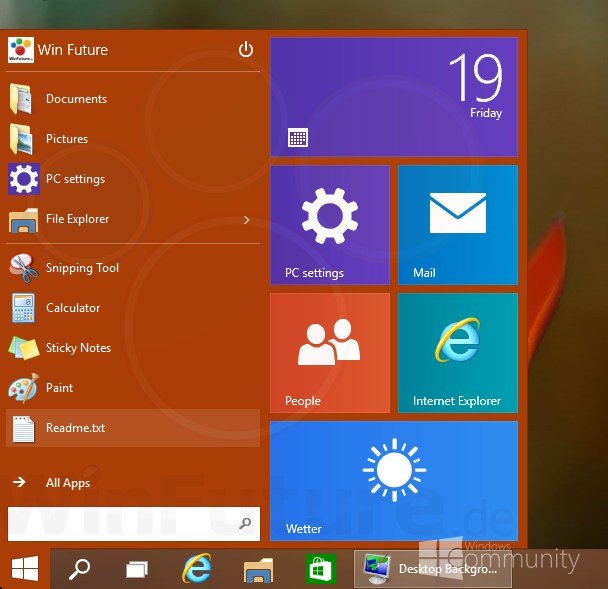The image size is (608, 589).
Task: Show All Apps arrow
Action: (19, 482)
